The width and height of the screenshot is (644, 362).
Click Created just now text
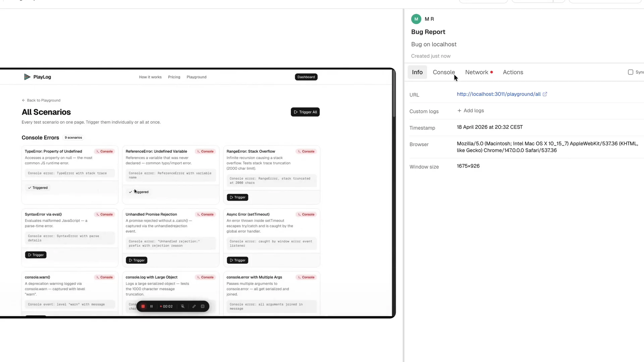pyautogui.click(x=431, y=56)
